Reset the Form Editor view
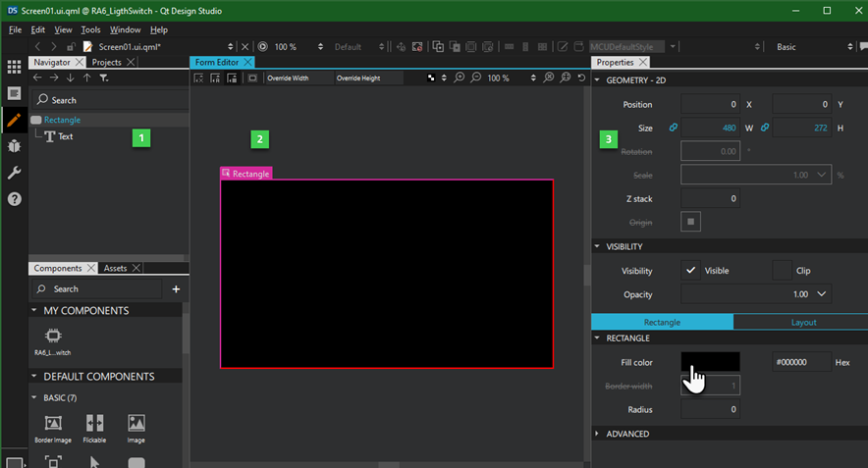This screenshot has height=468, width=868. pyautogui.click(x=580, y=78)
